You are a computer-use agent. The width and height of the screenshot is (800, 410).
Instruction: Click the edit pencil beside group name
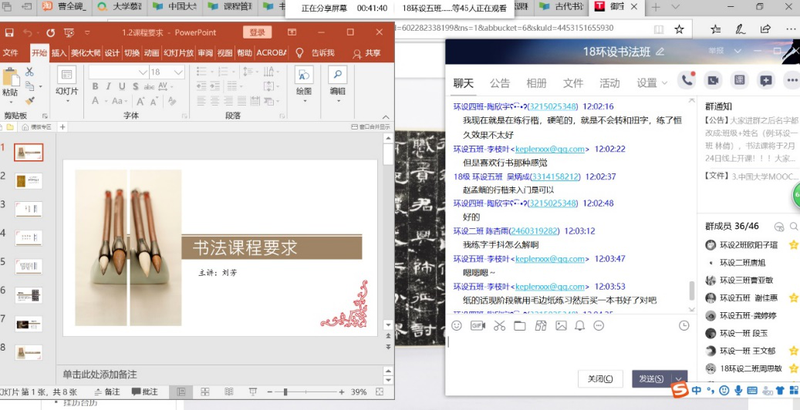click(x=660, y=52)
